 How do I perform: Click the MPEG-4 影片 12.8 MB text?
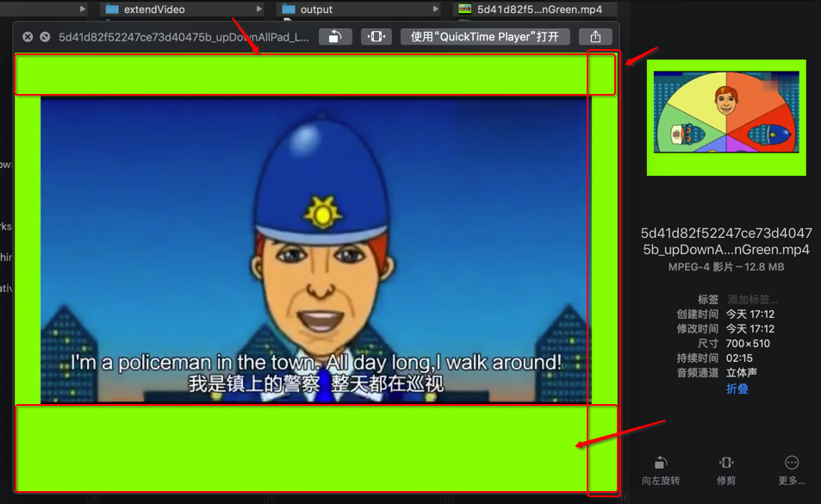(726, 267)
